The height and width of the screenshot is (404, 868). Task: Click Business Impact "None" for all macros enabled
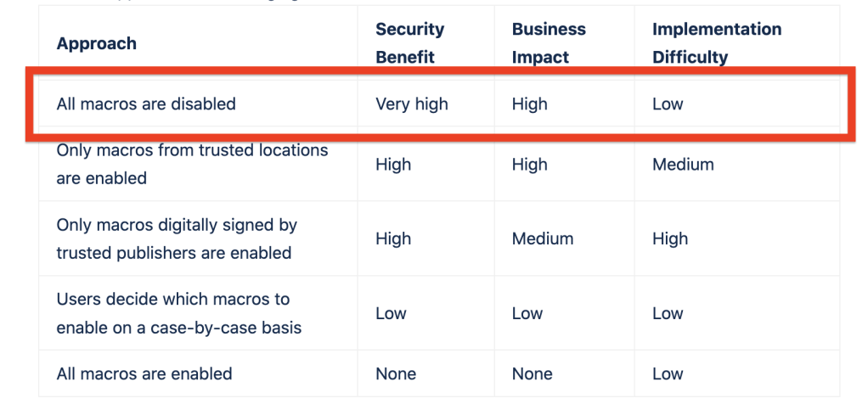pos(533,373)
